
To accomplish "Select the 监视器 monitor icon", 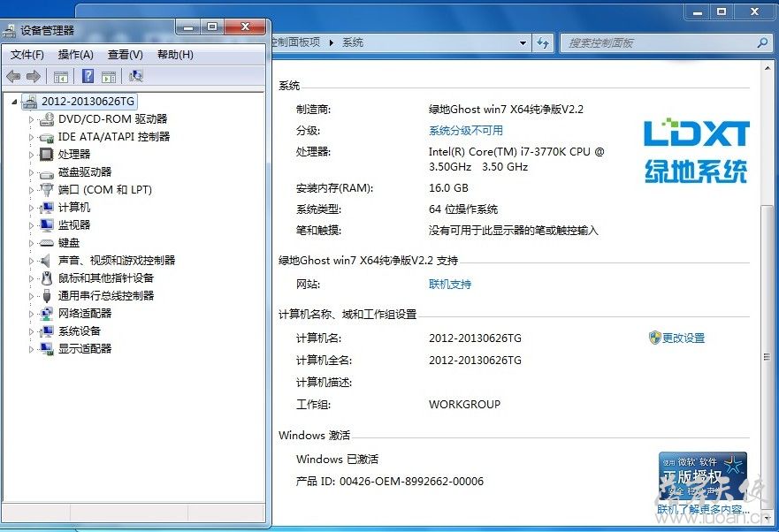I will tap(47, 225).
